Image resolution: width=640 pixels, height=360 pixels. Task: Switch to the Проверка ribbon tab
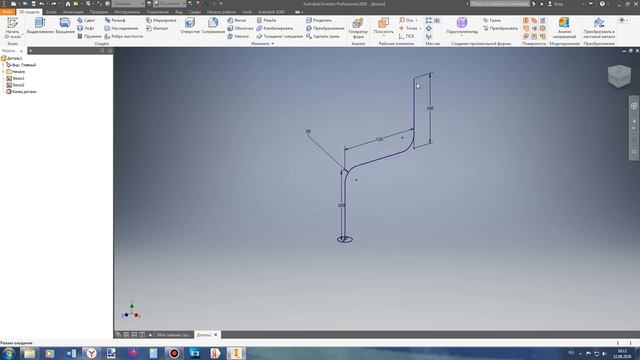[99, 12]
